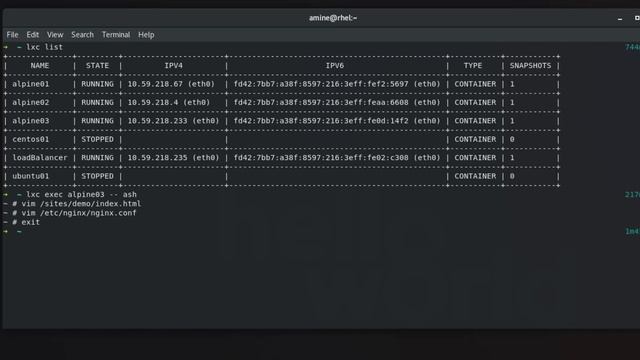Screen dimensions: 640x360
Task: Click the TYPE column header
Action: tap(473, 65)
